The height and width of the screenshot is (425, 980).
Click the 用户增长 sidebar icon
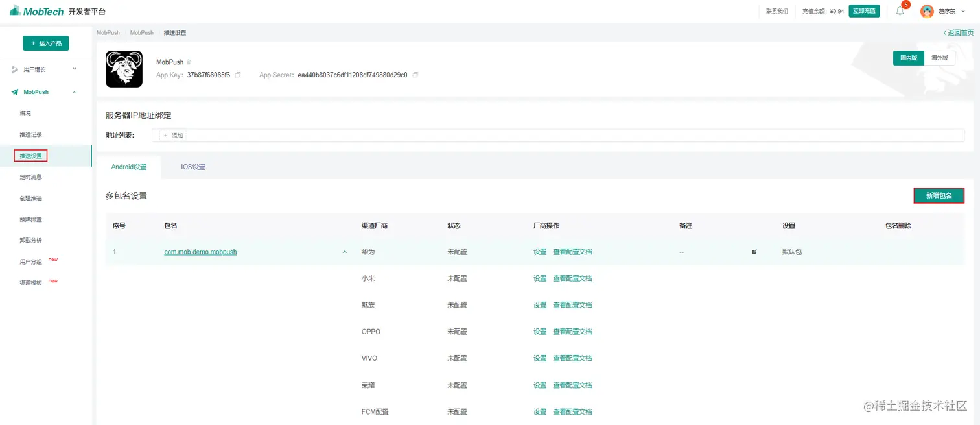click(14, 69)
